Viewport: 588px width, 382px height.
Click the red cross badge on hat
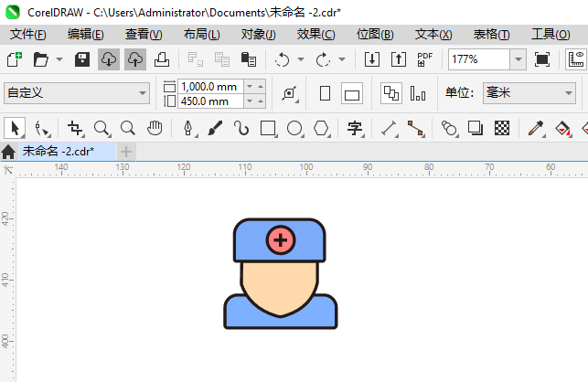click(281, 240)
